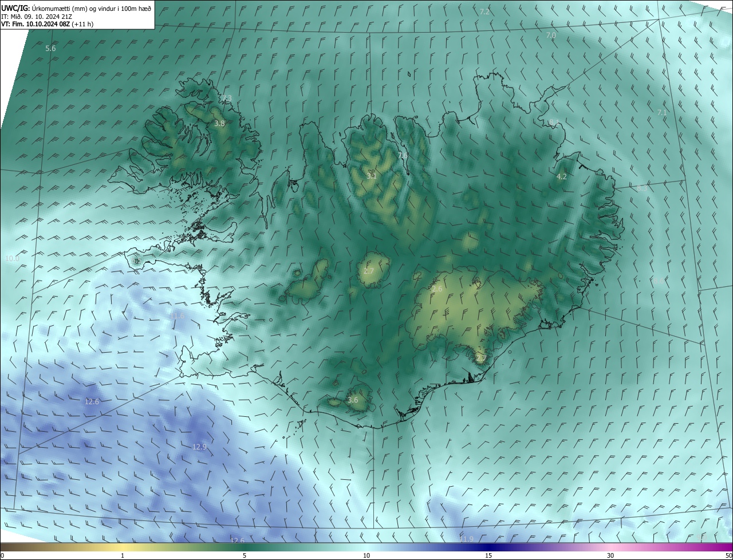This screenshot has height=560, width=733.
Task: Click the color scale tick labeled 10
Action: tap(366, 555)
